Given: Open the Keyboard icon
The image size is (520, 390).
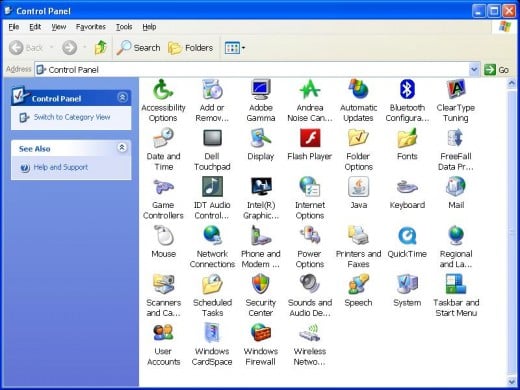Looking at the screenshot, I should (x=407, y=187).
